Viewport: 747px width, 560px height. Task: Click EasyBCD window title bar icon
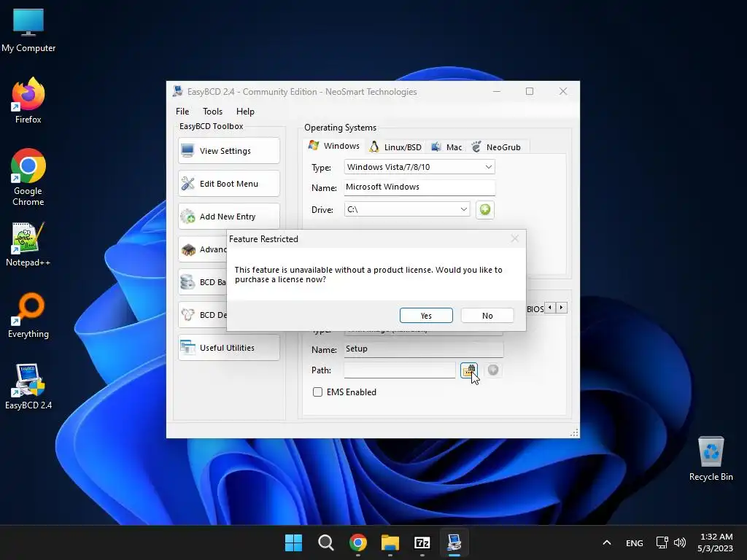click(x=178, y=91)
